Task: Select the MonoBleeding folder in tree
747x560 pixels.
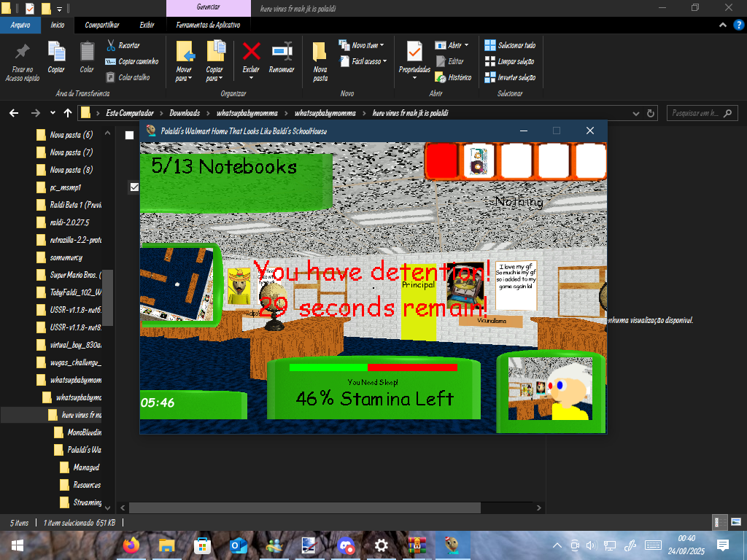Action: coord(85,432)
